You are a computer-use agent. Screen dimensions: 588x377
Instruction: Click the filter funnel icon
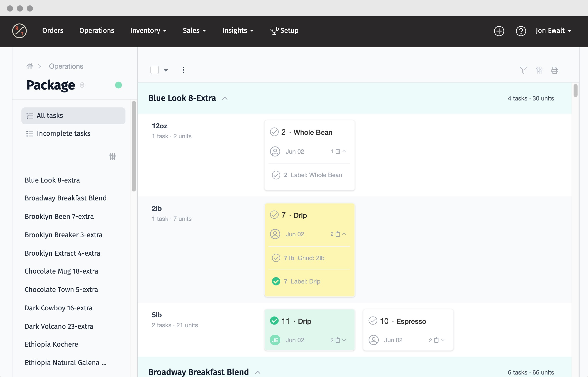point(523,70)
